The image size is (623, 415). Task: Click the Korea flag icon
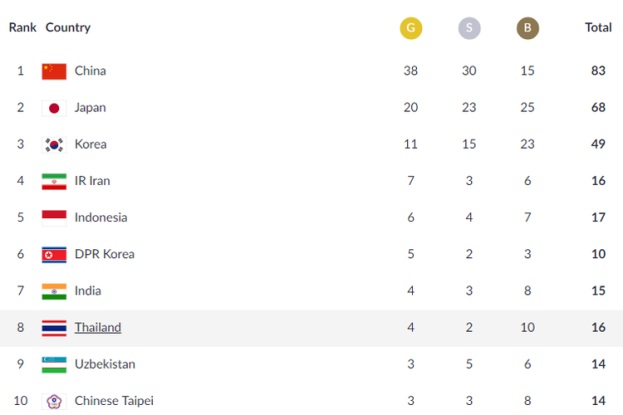point(54,145)
